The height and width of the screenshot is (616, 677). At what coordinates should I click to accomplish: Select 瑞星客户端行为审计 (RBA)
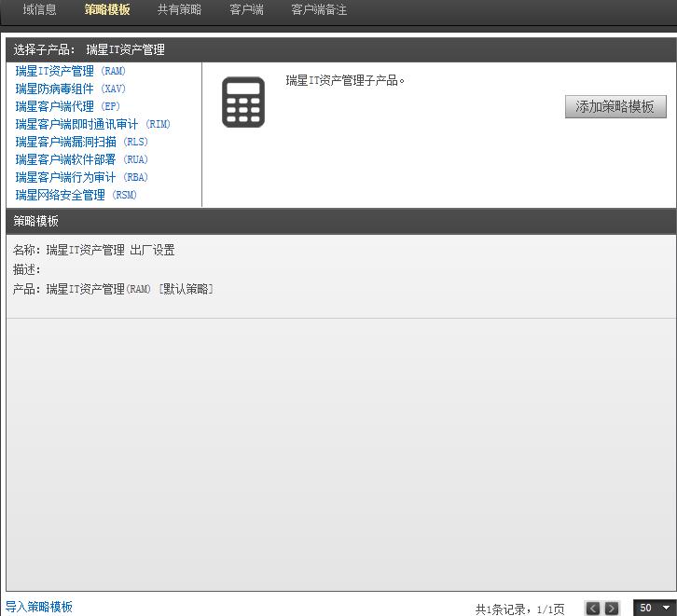click(82, 177)
